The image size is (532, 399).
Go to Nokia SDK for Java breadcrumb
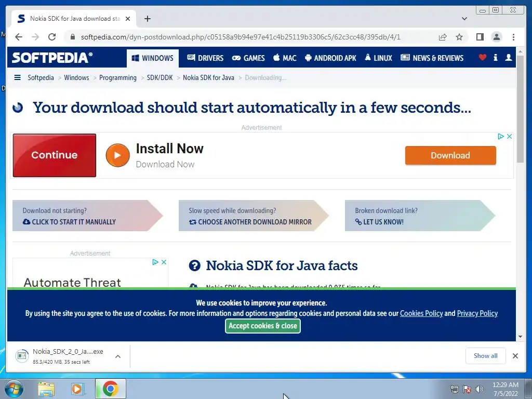coord(208,78)
